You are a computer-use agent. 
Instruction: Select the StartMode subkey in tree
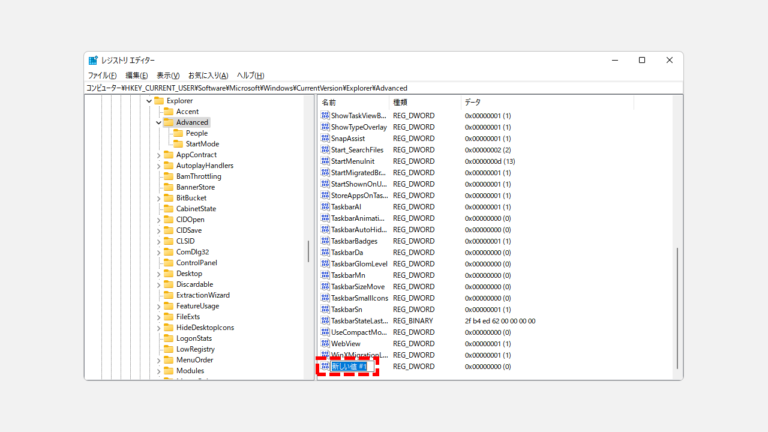202,144
